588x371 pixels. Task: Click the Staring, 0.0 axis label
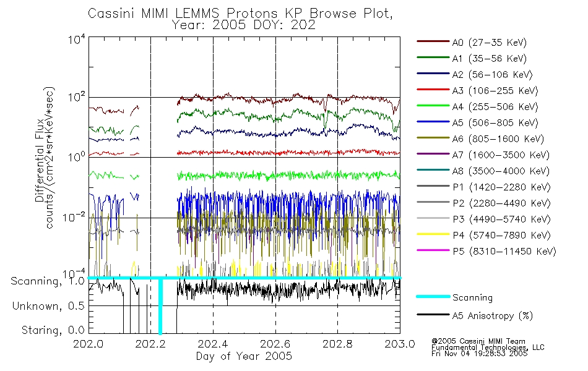[53, 331]
